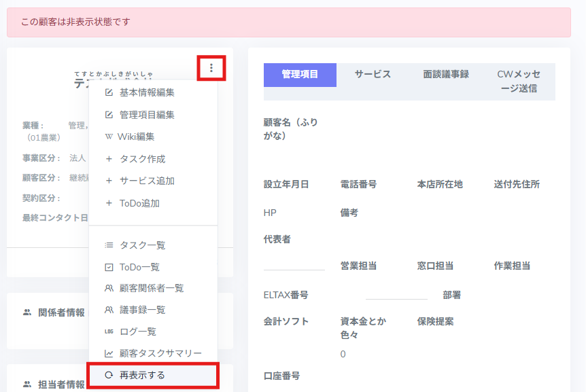The image size is (586, 392).
Task: Click the LOG icon beside ログ一覧
Action: pos(109,332)
